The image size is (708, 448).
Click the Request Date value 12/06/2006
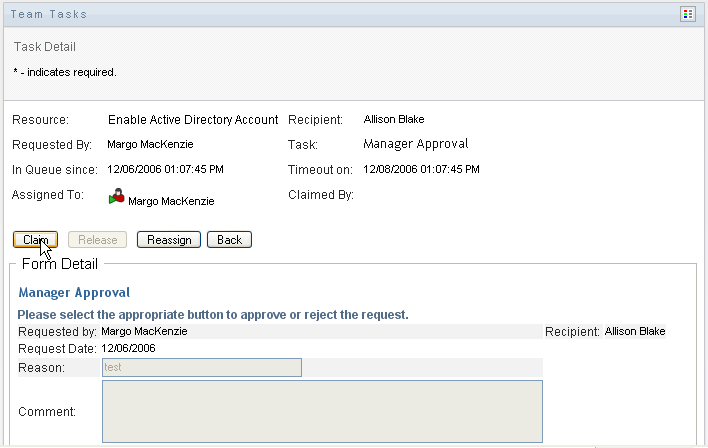tap(128, 349)
